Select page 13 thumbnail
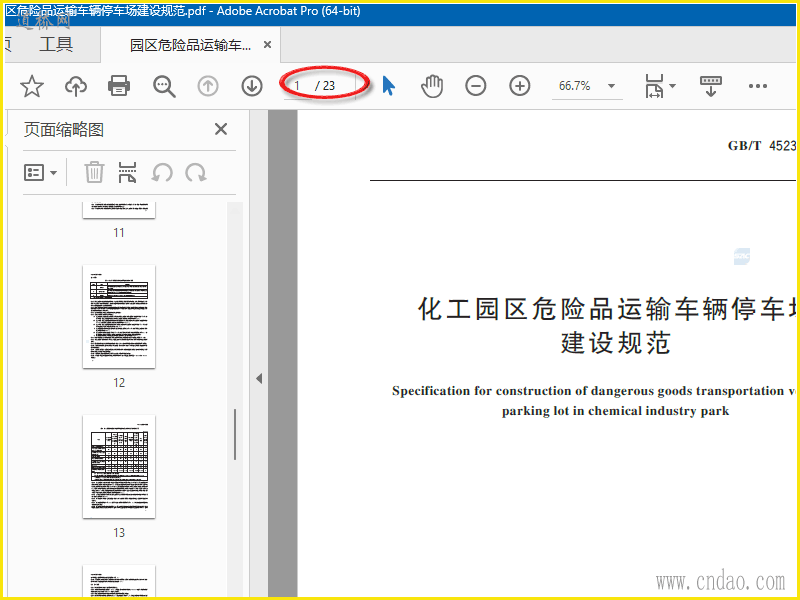 (x=119, y=466)
